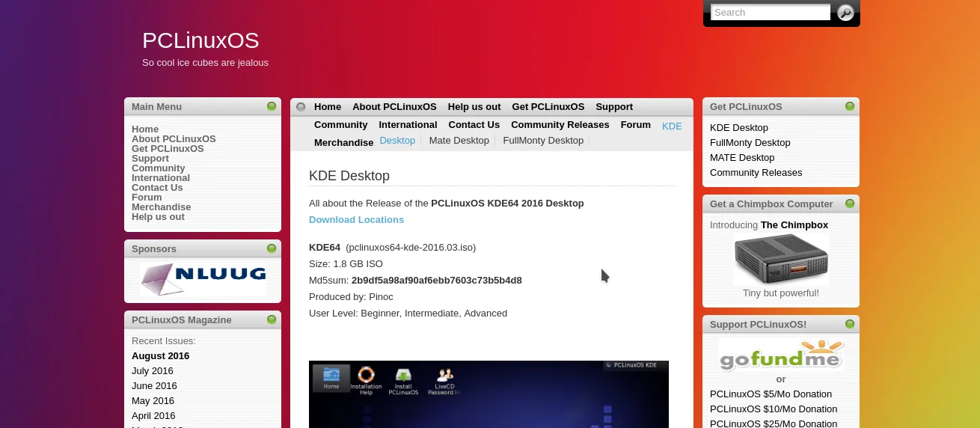The image size is (980, 428).
Task: Click the grey dot in top navigation bar
Action: tap(301, 107)
